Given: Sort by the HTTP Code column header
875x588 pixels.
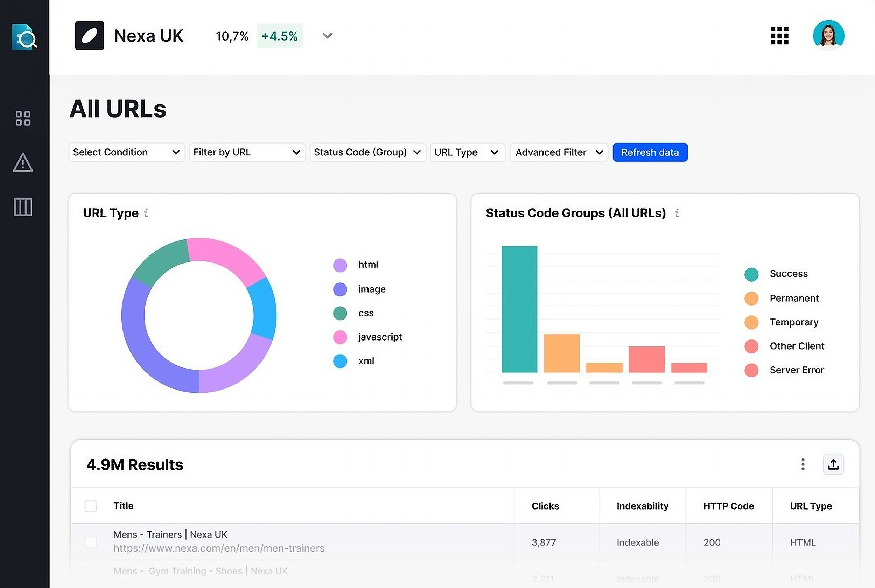Looking at the screenshot, I should (x=728, y=506).
